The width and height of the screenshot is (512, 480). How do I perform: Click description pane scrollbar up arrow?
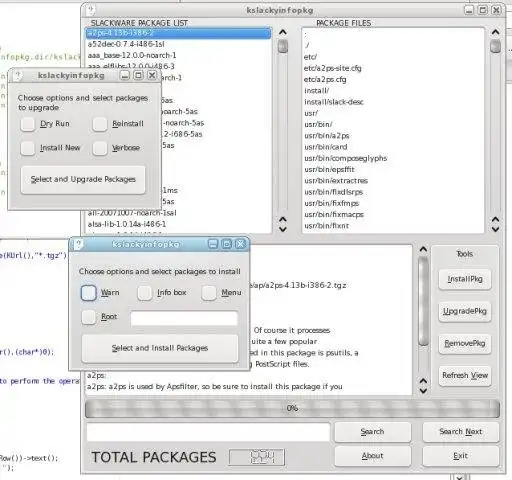[423, 249]
